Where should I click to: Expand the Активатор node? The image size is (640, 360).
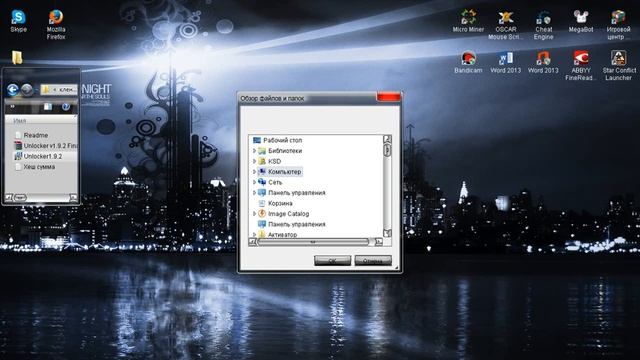pyautogui.click(x=254, y=235)
